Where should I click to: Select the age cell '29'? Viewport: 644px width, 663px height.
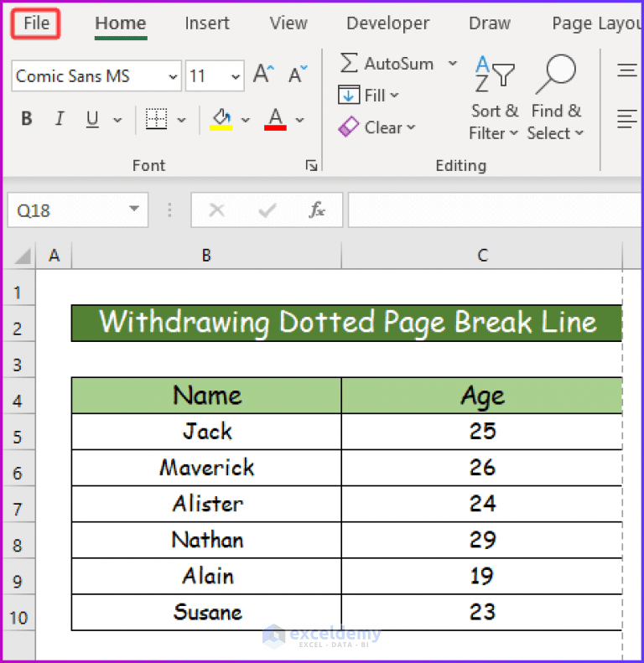[482, 540]
